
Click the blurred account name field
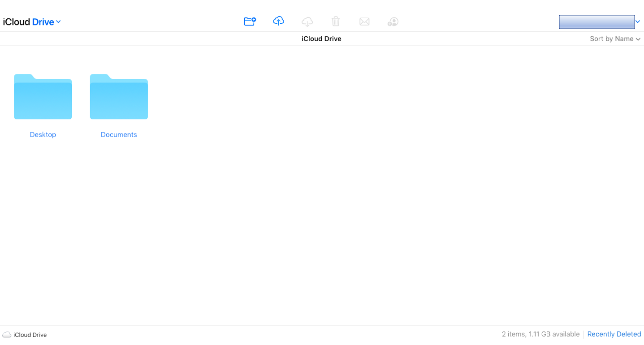tap(596, 22)
